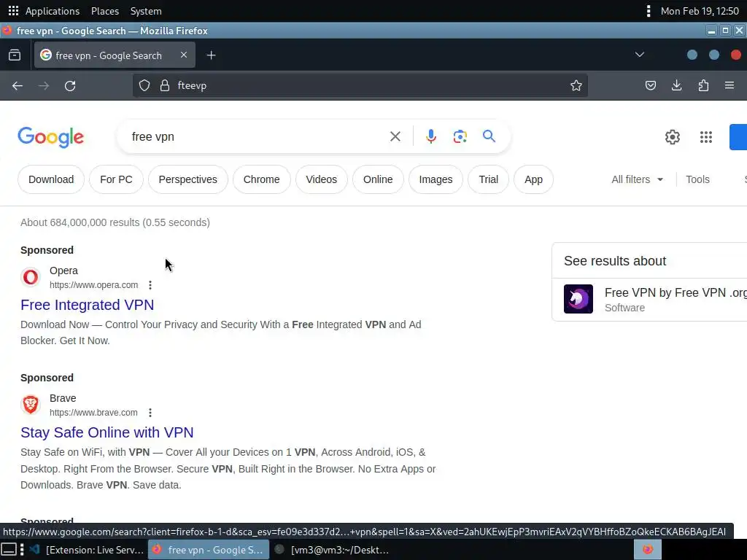Expand the list all tabs chevron
The image size is (747, 560).
(x=640, y=55)
